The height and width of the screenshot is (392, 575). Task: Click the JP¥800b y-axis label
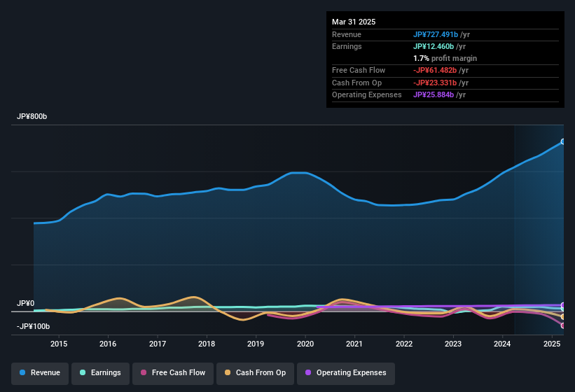pos(32,116)
